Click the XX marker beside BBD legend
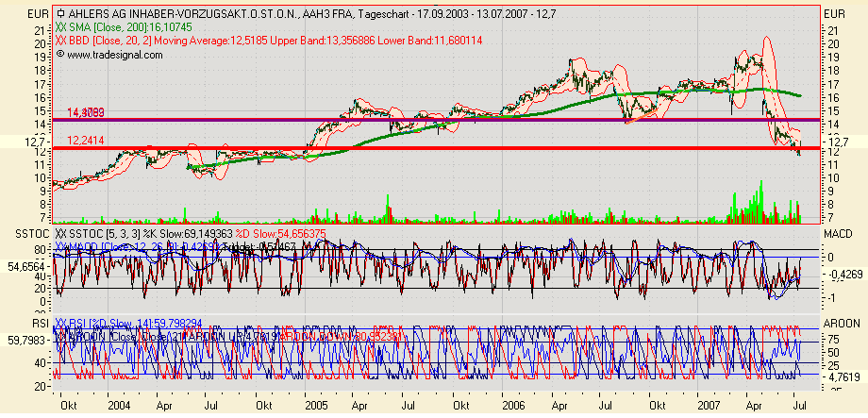This screenshot has height=418, width=868. (x=62, y=42)
